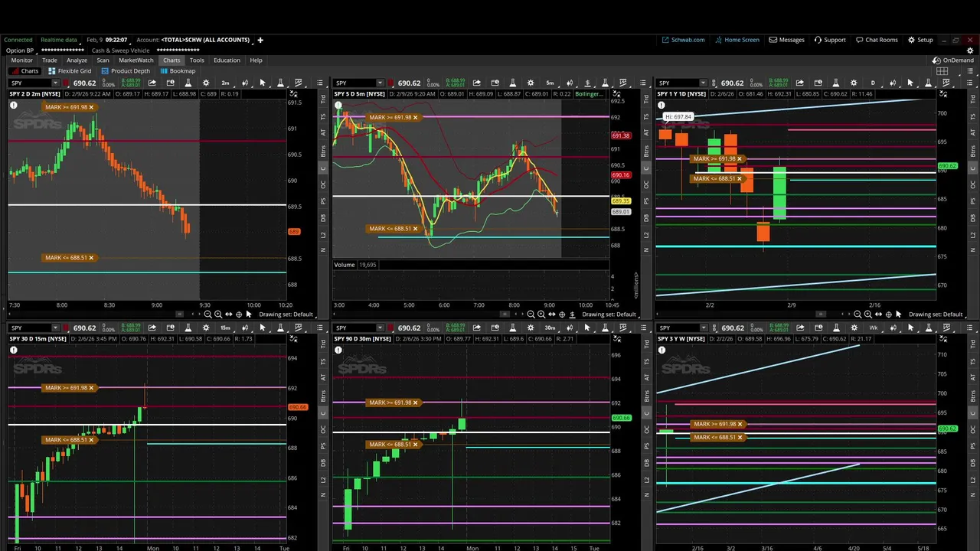Open the gear settings of the weekly (Wk) chart
Screen dimensions: 980x551
click(x=854, y=328)
